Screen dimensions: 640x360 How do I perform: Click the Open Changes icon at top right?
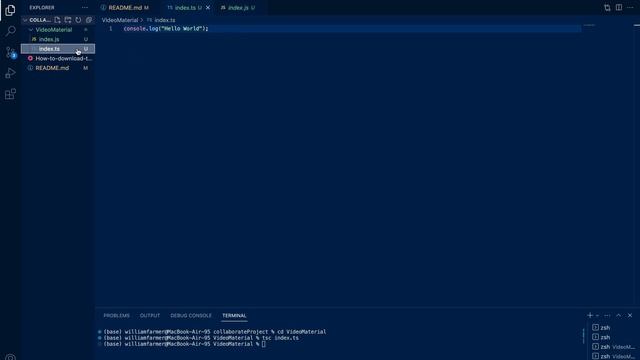(x=607, y=8)
